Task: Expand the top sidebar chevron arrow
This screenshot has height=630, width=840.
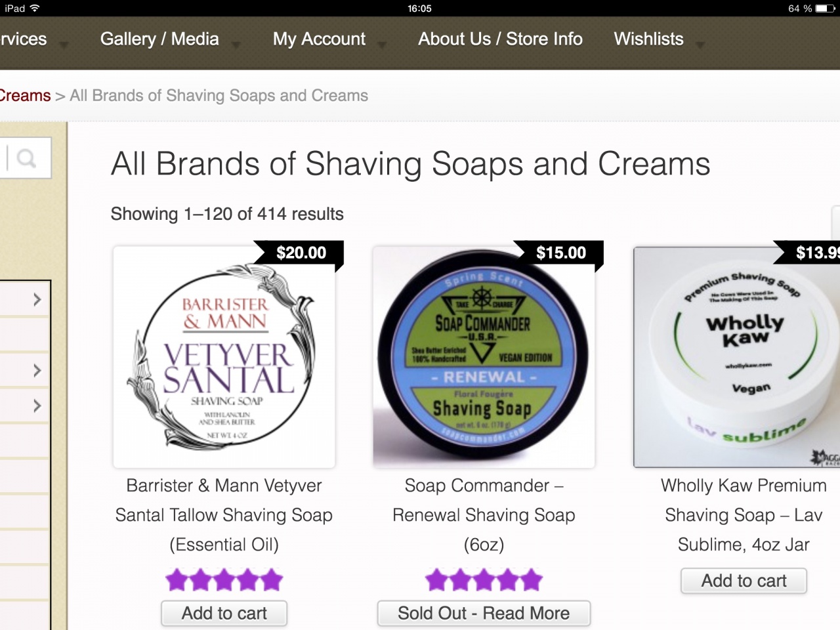Action: coord(37,300)
